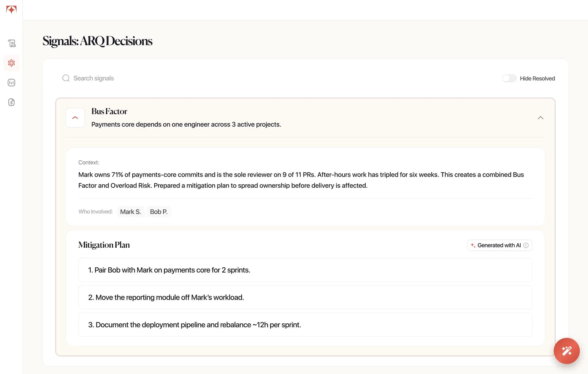Collapse the Bus Factor card chevron
The width and height of the screenshot is (588, 374).
coord(541,118)
